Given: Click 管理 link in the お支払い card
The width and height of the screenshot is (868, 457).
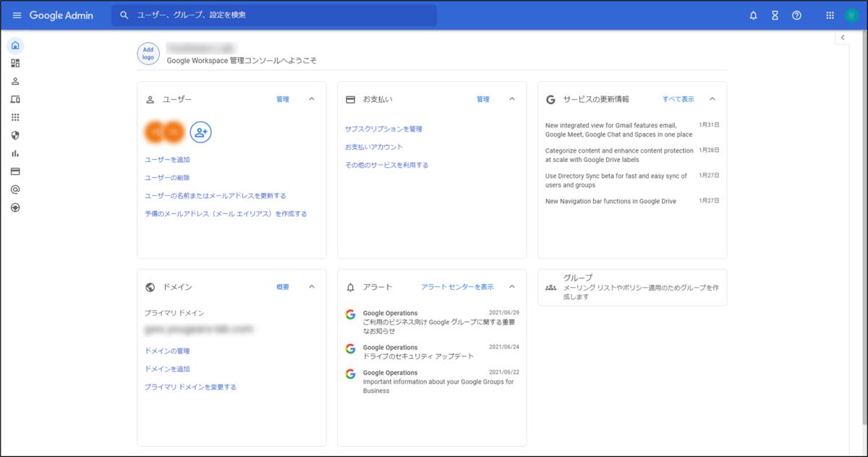Looking at the screenshot, I should pyautogui.click(x=483, y=99).
